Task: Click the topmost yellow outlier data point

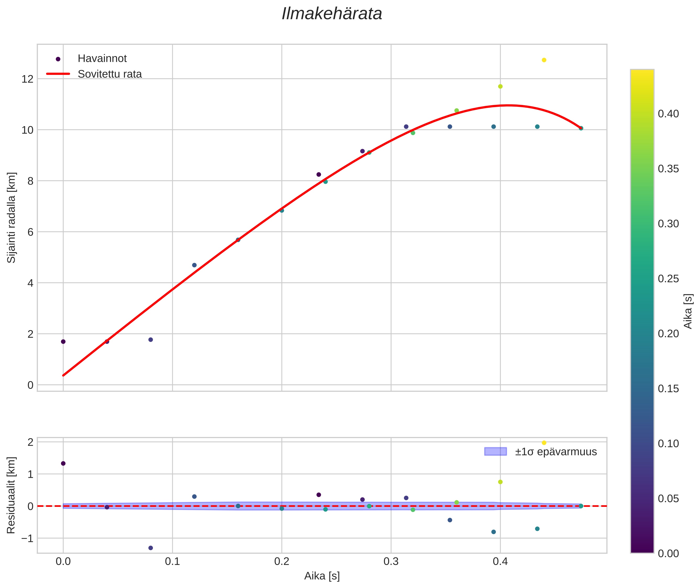Action: pos(544,60)
